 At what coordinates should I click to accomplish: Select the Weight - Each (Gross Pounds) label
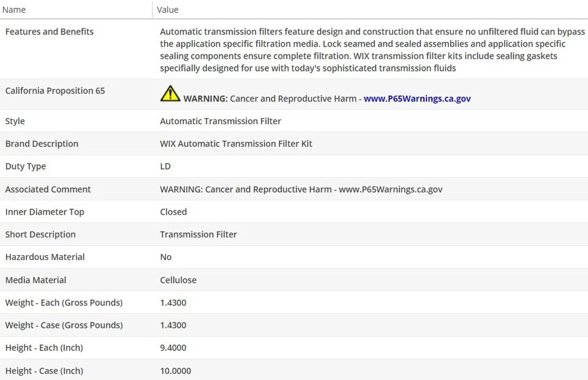click(64, 302)
